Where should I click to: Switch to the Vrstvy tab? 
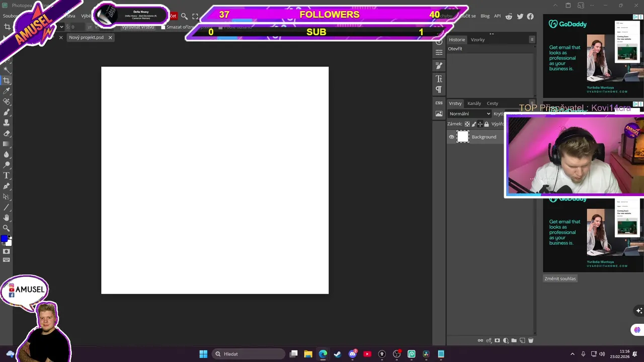[x=455, y=104]
